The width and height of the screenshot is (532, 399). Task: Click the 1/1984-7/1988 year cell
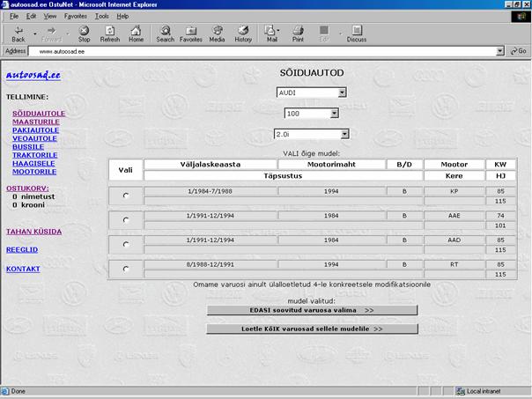click(x=210, y=191)
